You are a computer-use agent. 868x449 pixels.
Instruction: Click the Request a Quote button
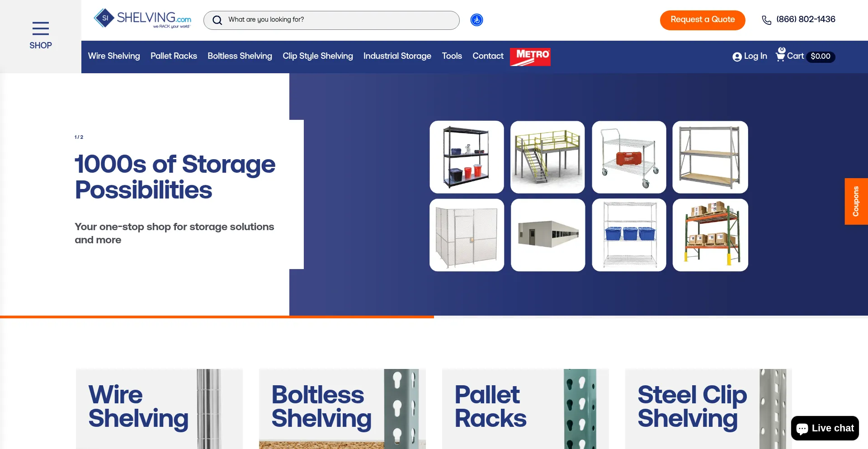703,20
